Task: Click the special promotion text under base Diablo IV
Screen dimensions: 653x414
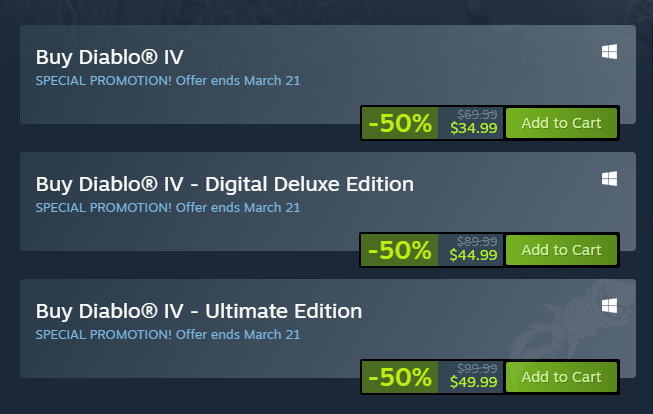Action: (168, 80)
